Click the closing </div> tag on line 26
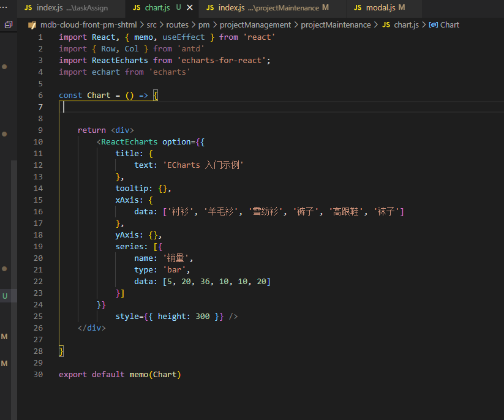The width and height of the screenshot is (504, 420). point(92,328)
